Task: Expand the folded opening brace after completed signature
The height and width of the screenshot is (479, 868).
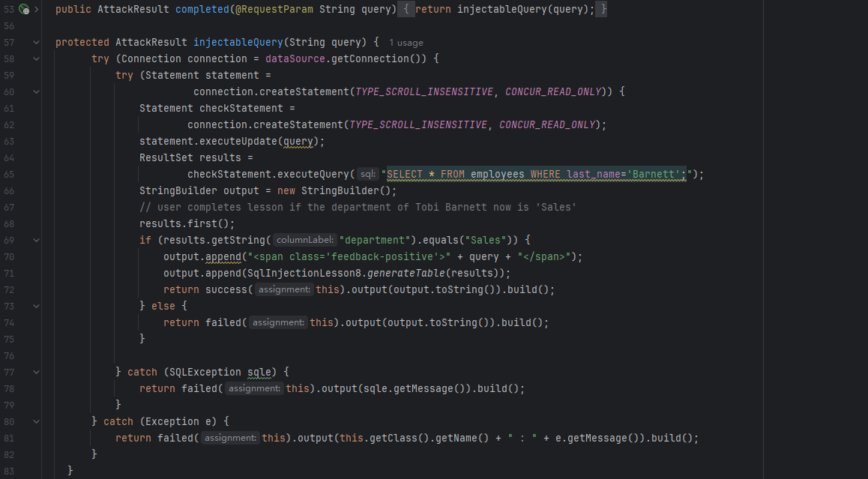Action: click(406, 10)
